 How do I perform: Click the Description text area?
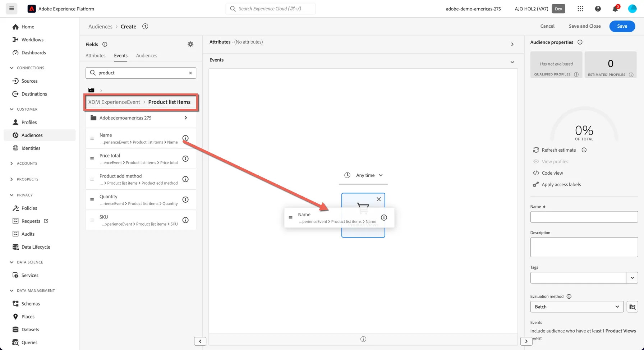tap(584, 247)
